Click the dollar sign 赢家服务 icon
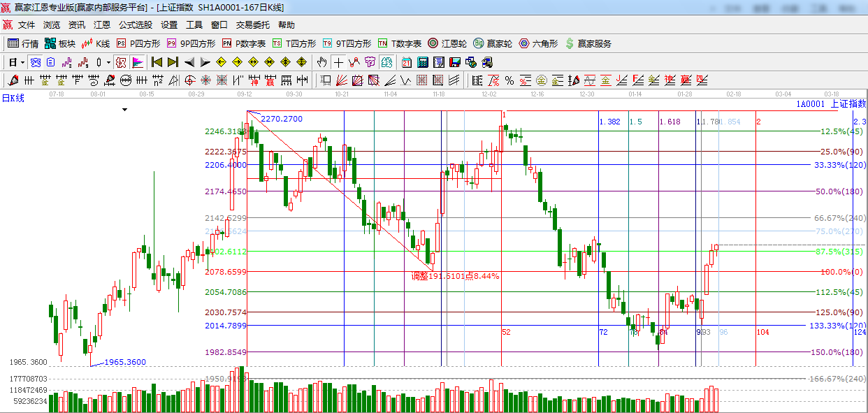This screenshot has width=868, height=413. pyautogui.click(x=570, y=43)
